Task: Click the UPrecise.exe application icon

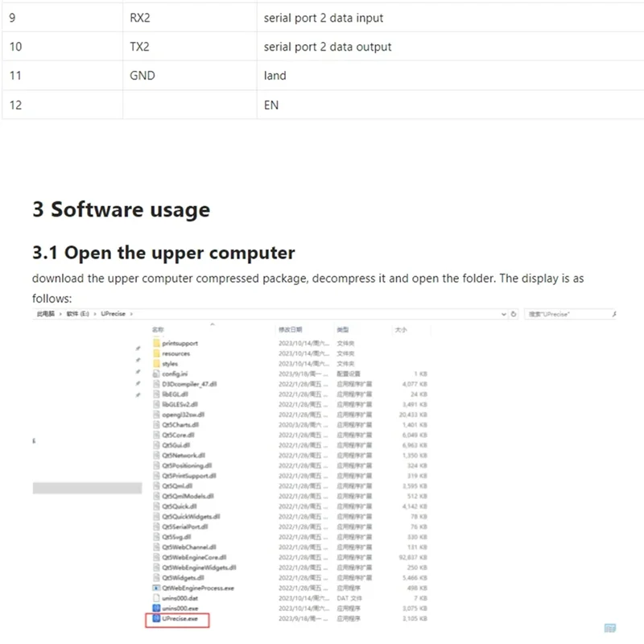Action: point(156,619)
